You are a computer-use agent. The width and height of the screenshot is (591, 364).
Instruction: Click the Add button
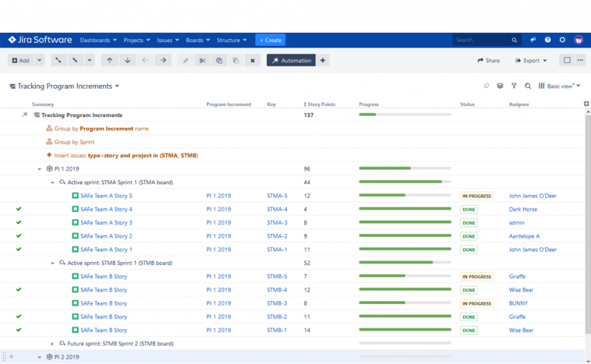pos(21,60)
